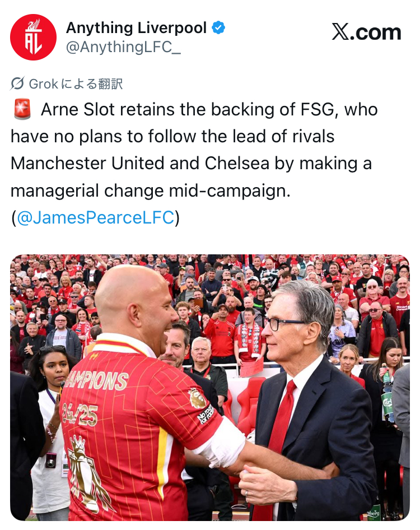Click the Arne Slot tweet text body
Viewport: 420px width, 530px height.
pyautogui.click(x=194, y=163)
